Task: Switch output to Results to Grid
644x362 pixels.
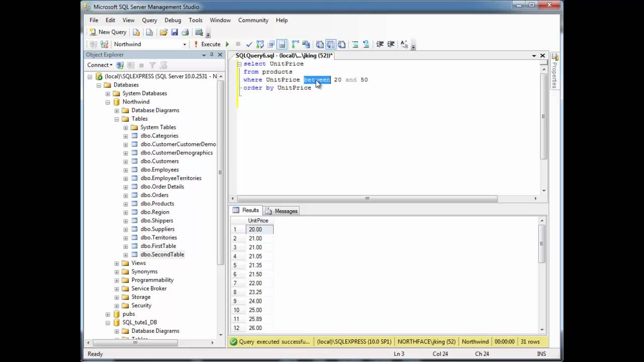Action: [x=331, y=44]
